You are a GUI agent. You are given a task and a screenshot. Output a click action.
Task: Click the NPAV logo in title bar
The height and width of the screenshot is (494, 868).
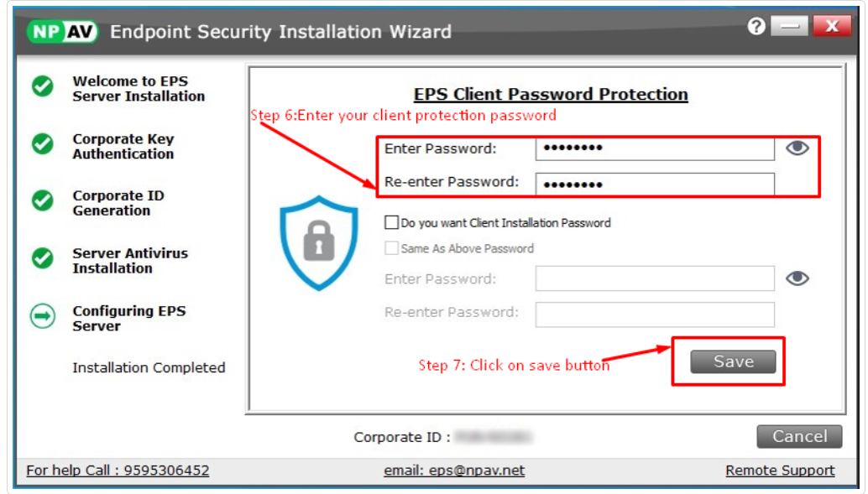[63, 32]
